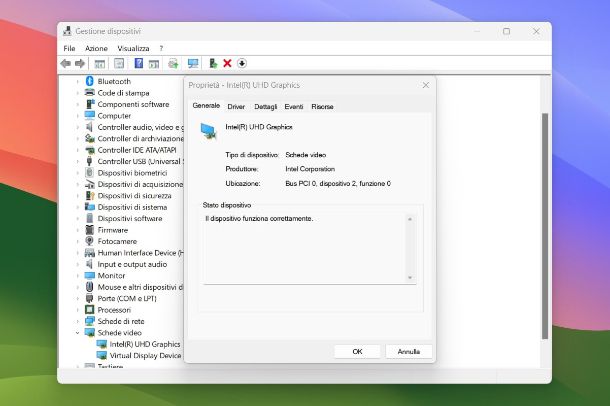Viewport: 610px width, 406px height.
Task: Open the Visualizza menu
Action: pyautogui.click(x=133, y=48)
